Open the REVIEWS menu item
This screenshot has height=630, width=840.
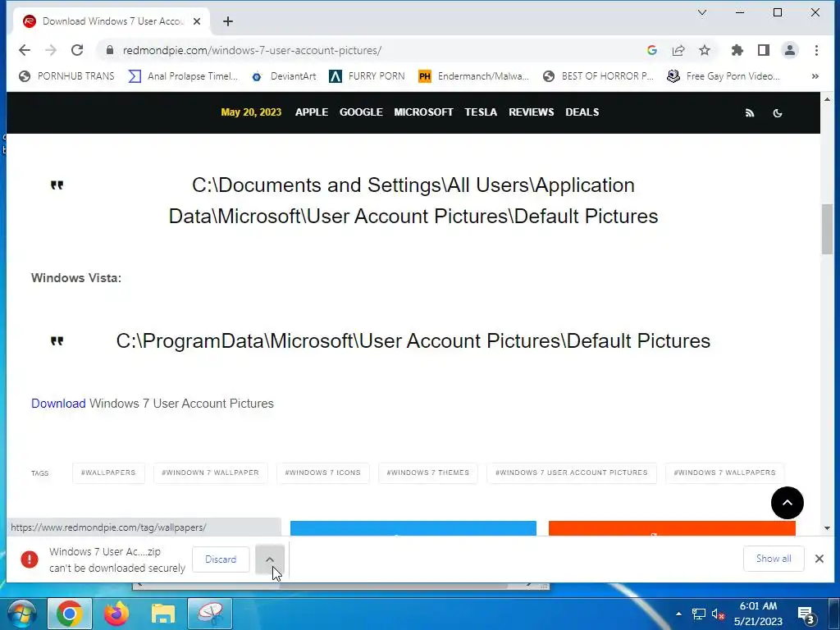(x=532, y=112)
